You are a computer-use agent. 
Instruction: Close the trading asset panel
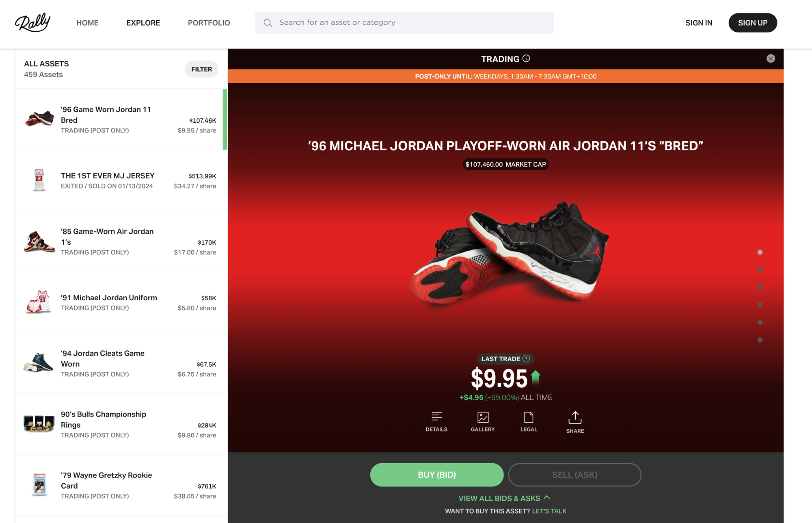pyautogui.click(x=771, y=59)
